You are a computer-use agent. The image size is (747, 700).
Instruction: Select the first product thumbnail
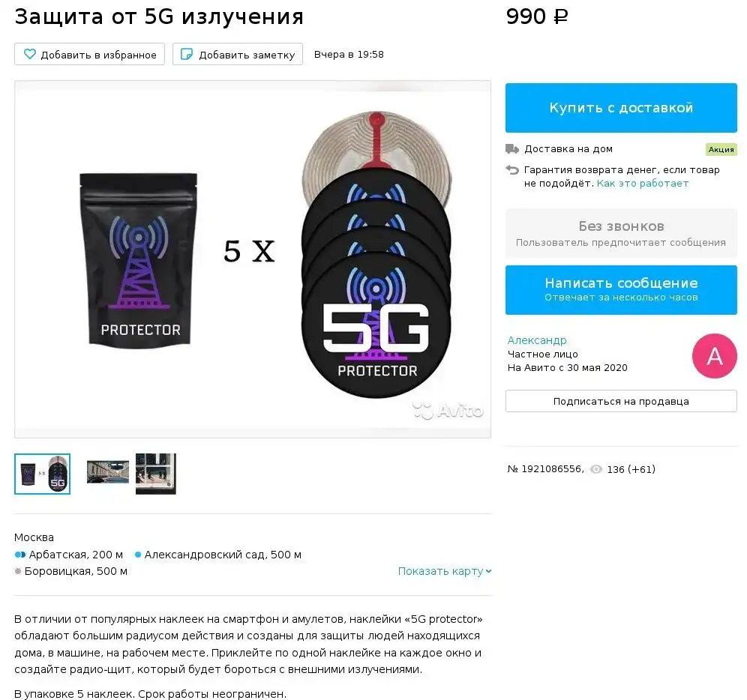pos(43,474)
